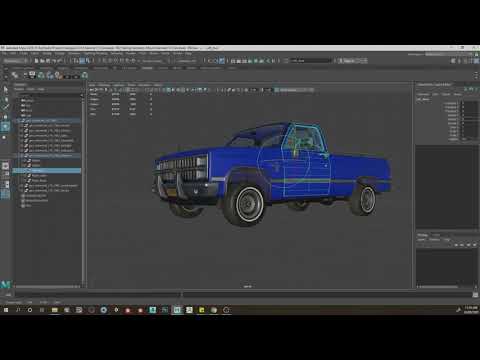Select the arrow Select tool in toolbox
This screenshot has width=480, height=360.
pos(5,89)
